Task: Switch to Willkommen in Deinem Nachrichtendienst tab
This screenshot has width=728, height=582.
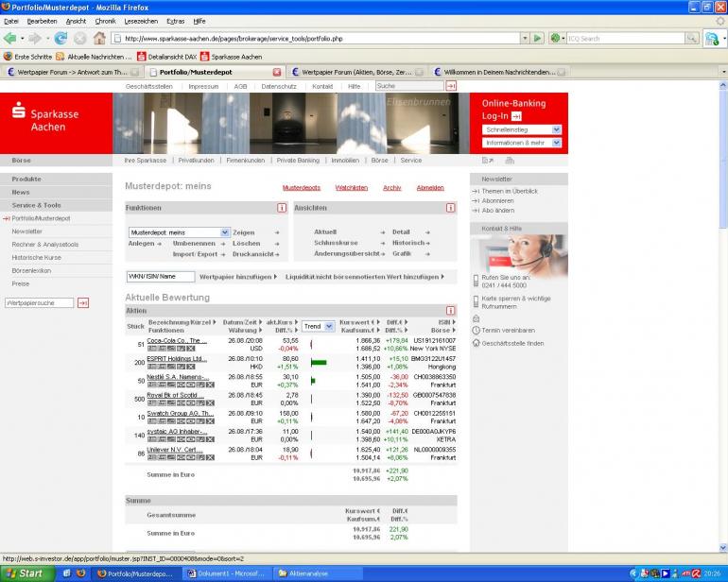Action: point(498,72)
